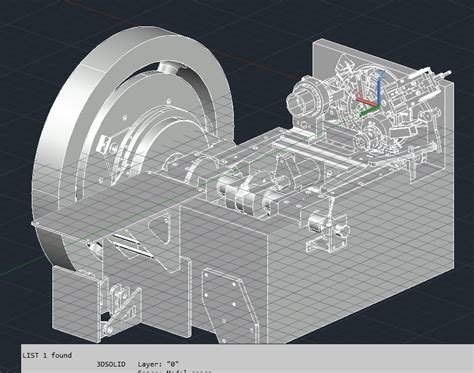
Task: Click the green Y axis of the gizmo
Action: 369,111
